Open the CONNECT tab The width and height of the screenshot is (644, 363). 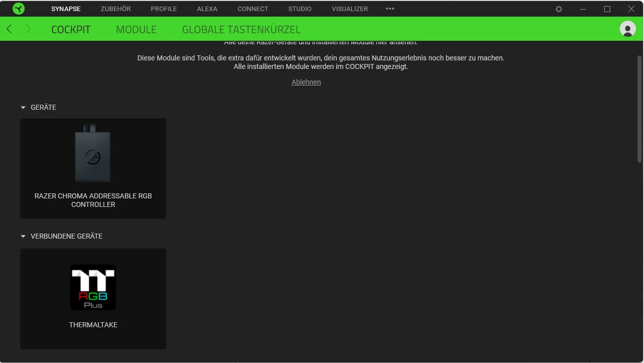(x=253, y=9)
